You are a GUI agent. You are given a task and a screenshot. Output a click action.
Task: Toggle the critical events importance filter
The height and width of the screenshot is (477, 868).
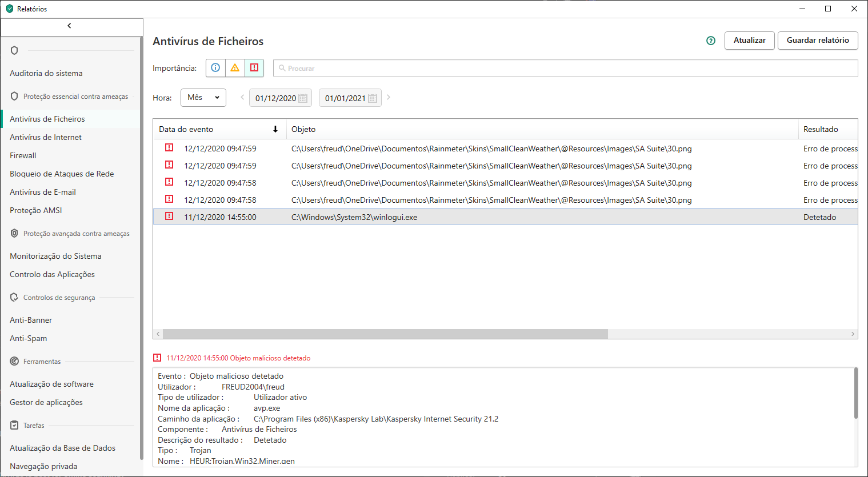pos(254,68)
